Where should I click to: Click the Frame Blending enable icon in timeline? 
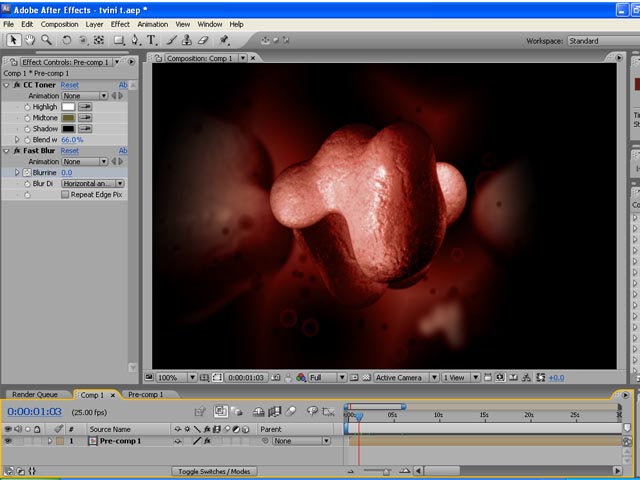click(275, 411)
